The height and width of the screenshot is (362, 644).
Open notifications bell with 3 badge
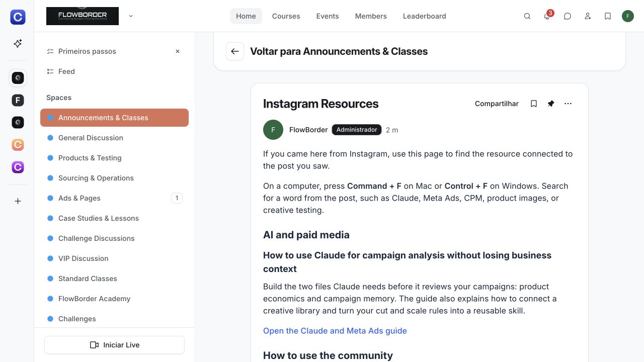[x=547, y=16]
